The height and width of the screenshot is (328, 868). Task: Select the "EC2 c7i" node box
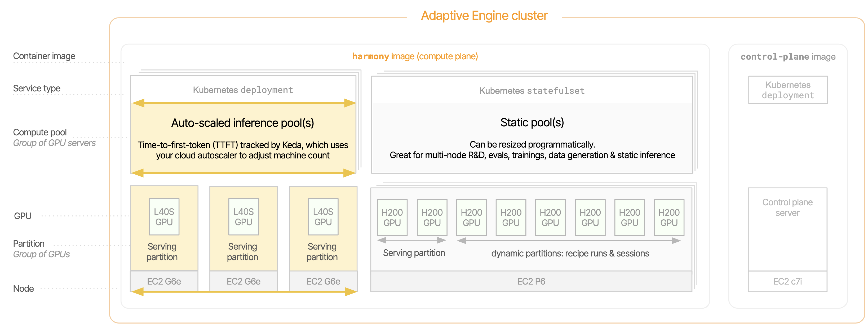pyautogui.click(x=787, y=281)
